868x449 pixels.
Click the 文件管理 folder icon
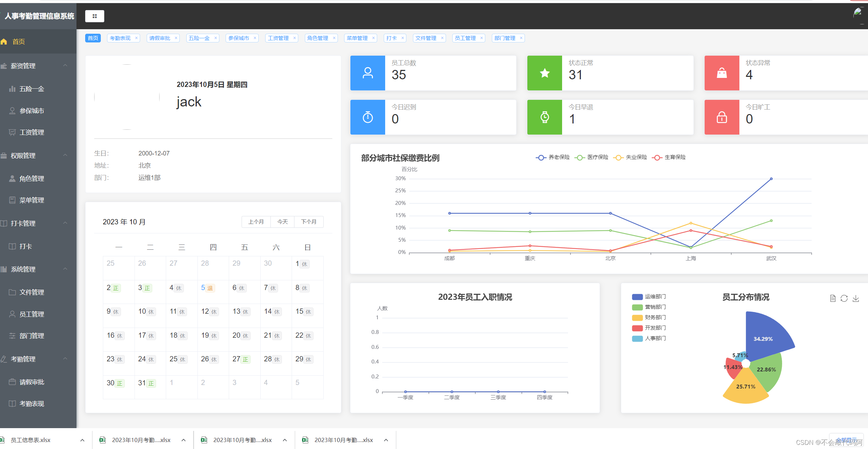12,292
